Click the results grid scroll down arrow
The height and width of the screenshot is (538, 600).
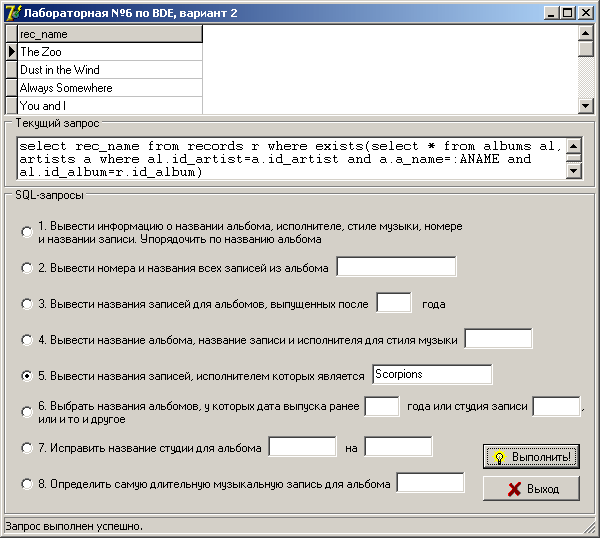coord(585,106)
